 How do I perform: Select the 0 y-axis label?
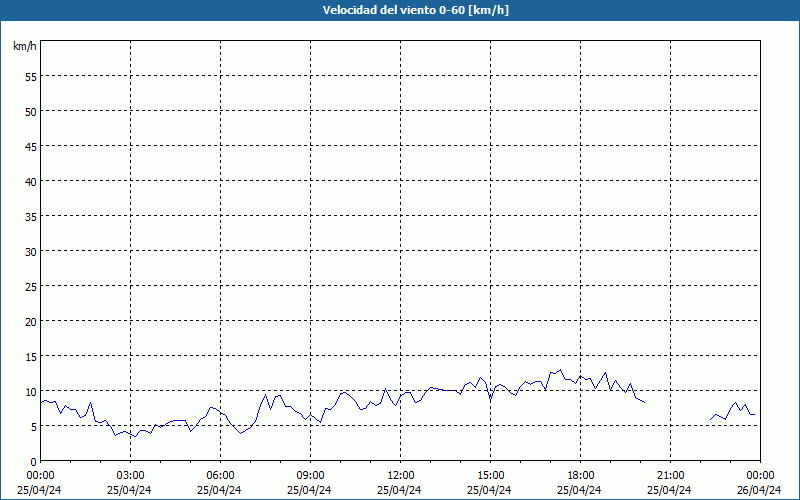pos(34,462)
